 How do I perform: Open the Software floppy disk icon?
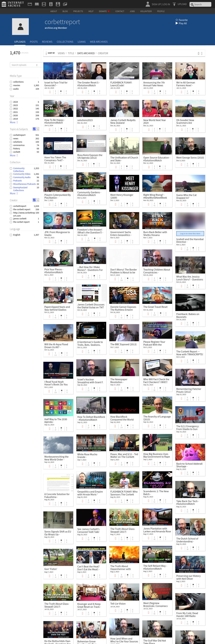click(58, 4)
